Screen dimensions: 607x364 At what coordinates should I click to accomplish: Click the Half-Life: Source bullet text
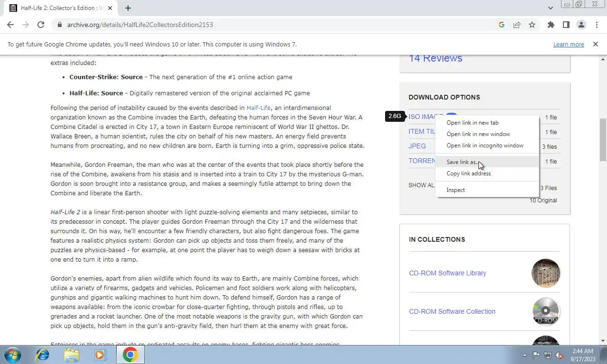(x=190, y=93)
